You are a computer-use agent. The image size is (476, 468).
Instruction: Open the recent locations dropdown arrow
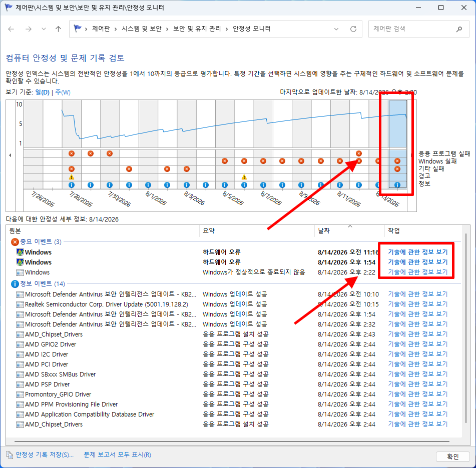point(44,29)
